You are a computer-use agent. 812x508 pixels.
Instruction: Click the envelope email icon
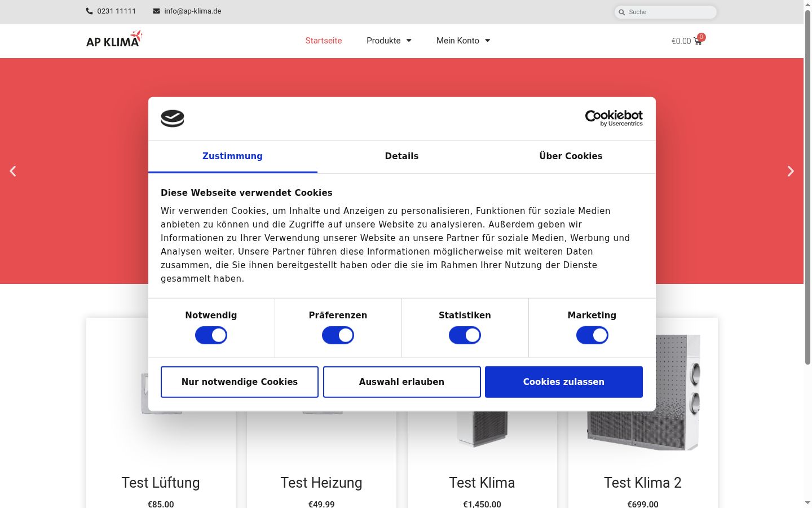pos(156,11)
